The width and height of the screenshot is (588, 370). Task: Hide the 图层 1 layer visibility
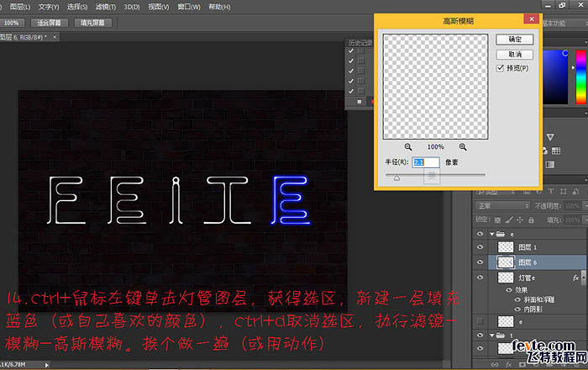tap(480, 247)
